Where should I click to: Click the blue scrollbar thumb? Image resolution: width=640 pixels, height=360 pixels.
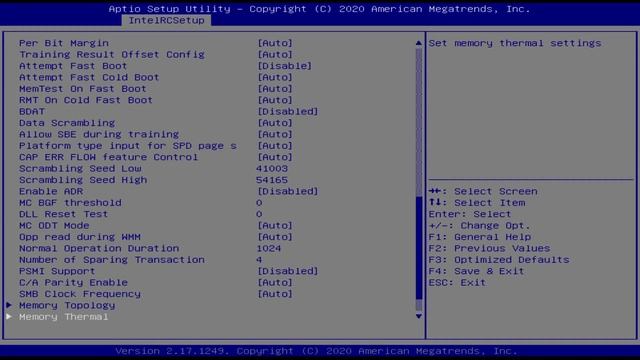pyautogui.click(x=419, y=248)
